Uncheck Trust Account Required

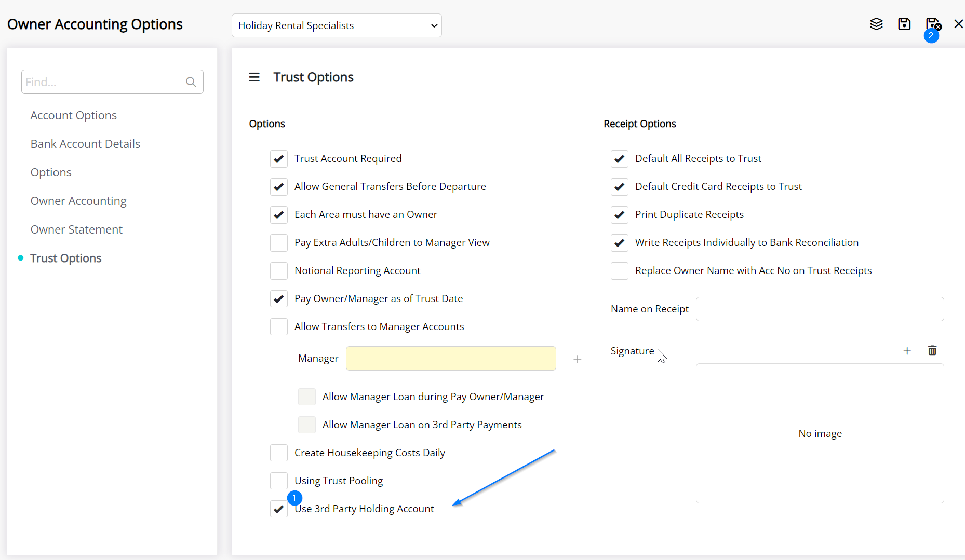pos(279,158)
